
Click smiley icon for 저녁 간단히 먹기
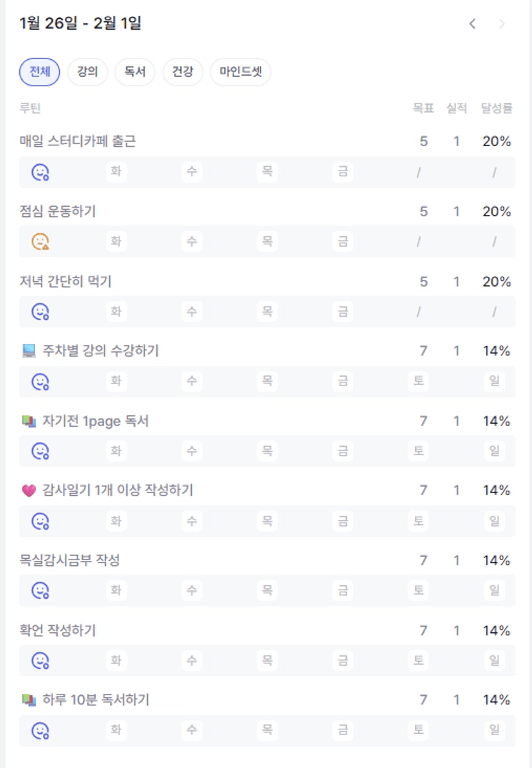(x=41, y=312)
